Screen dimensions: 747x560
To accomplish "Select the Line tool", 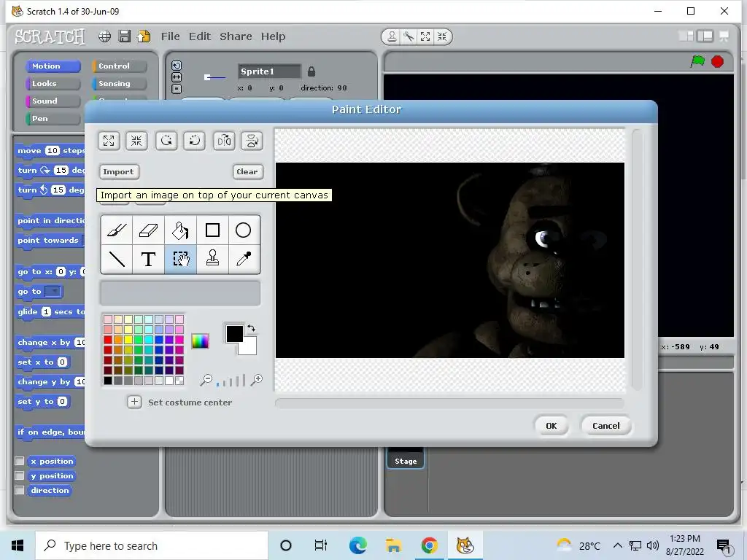I will click(117, 259).
